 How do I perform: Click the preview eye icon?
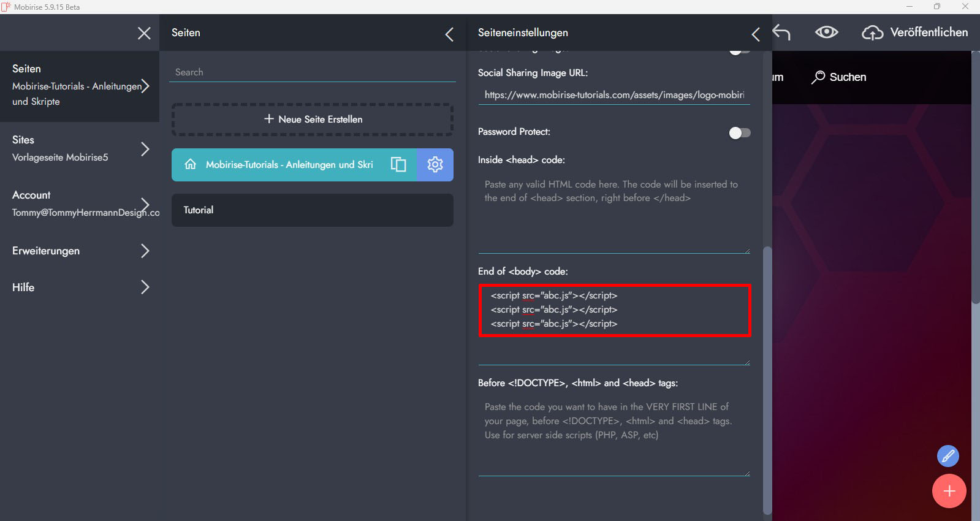coord(826,32)
